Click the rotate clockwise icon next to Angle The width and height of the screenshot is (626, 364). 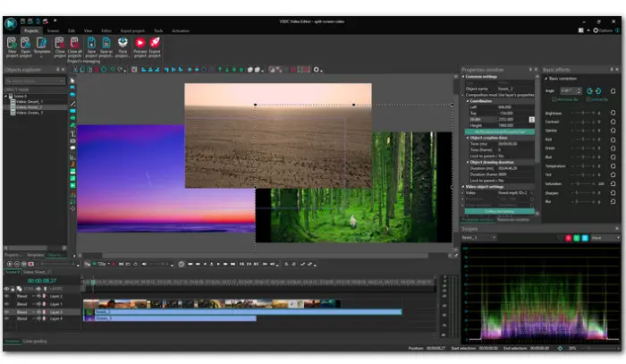[598, 91]
